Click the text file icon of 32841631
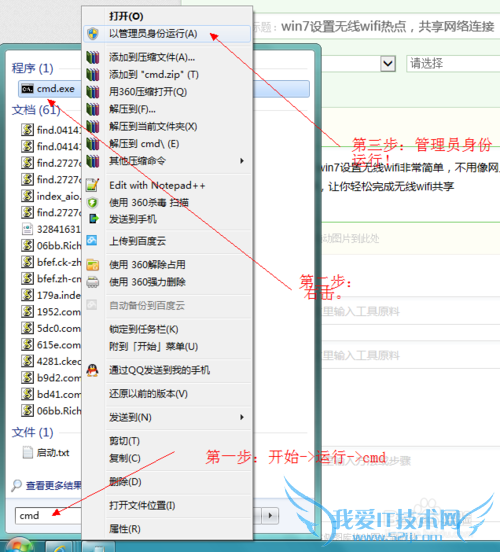The image size is (500, 552). pyautogui.click(x=27, y=229)
